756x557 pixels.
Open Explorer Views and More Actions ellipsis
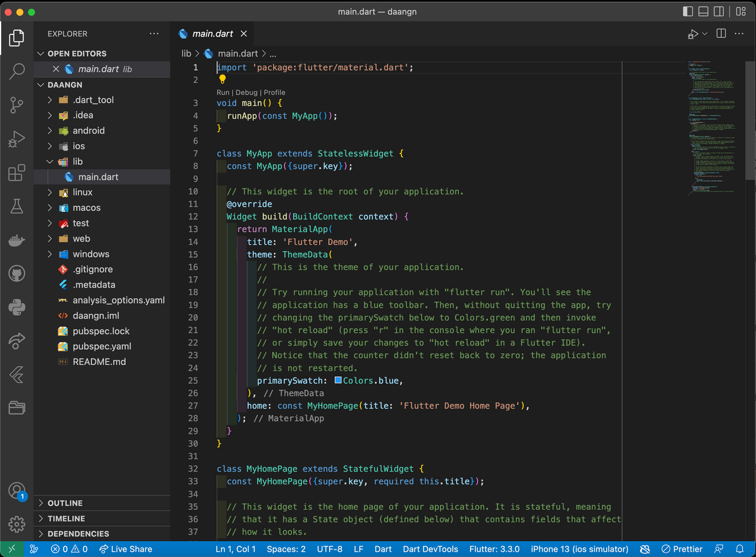pyautogui.click(x=154, y=34)
